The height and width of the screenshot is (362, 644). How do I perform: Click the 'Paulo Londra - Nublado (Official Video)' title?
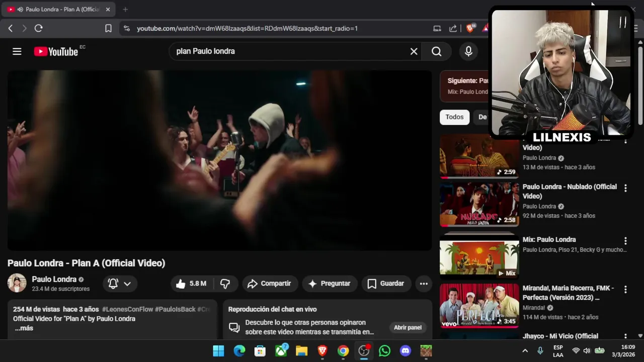[570, 191]
